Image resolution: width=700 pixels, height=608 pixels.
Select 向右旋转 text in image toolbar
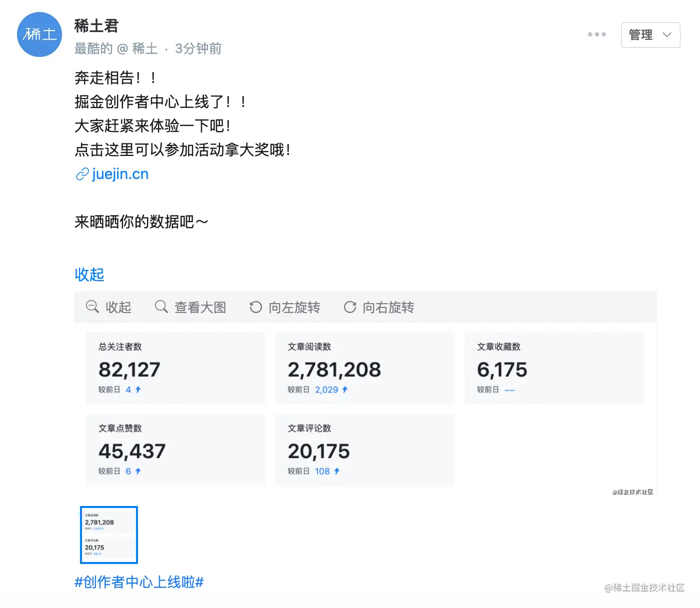click(x=388, y=307)
